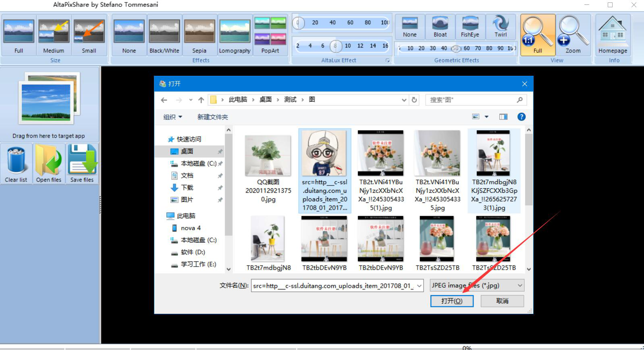Screen dimensions: 644x350
Task: Open dialog help question mark
Action: (x=521, y=117)
